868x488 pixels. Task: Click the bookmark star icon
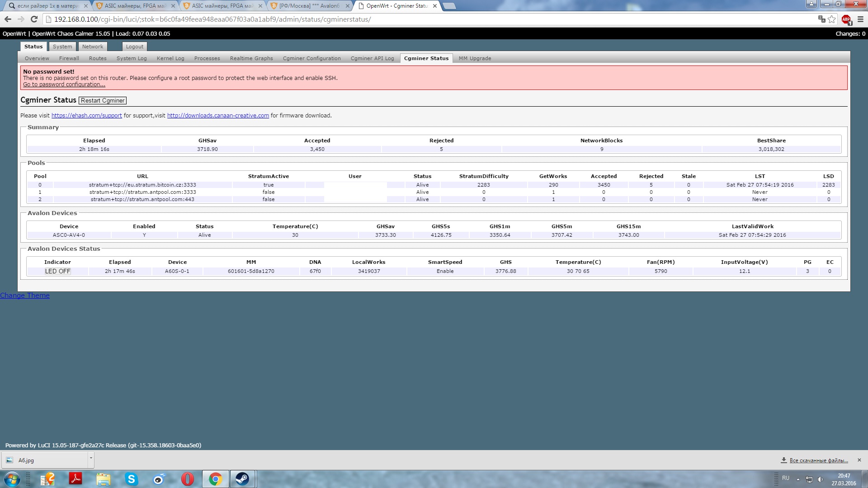(831, 19)
